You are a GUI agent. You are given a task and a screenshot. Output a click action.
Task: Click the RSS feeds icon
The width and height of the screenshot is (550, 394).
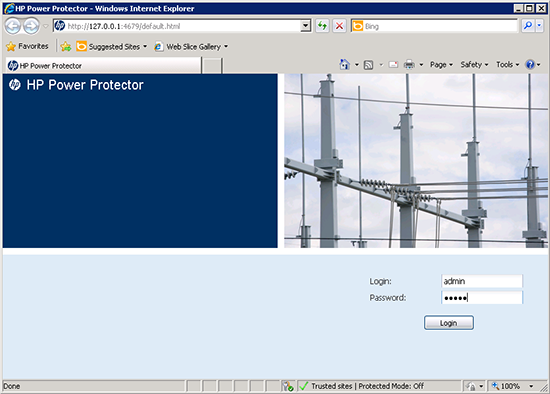368,65
